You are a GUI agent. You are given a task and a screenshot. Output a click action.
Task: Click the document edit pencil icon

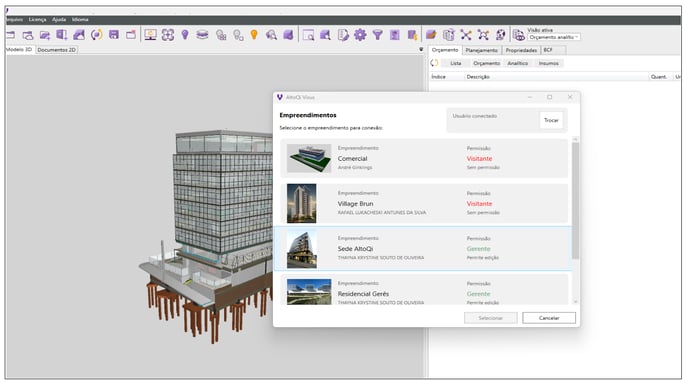[343, 35]
